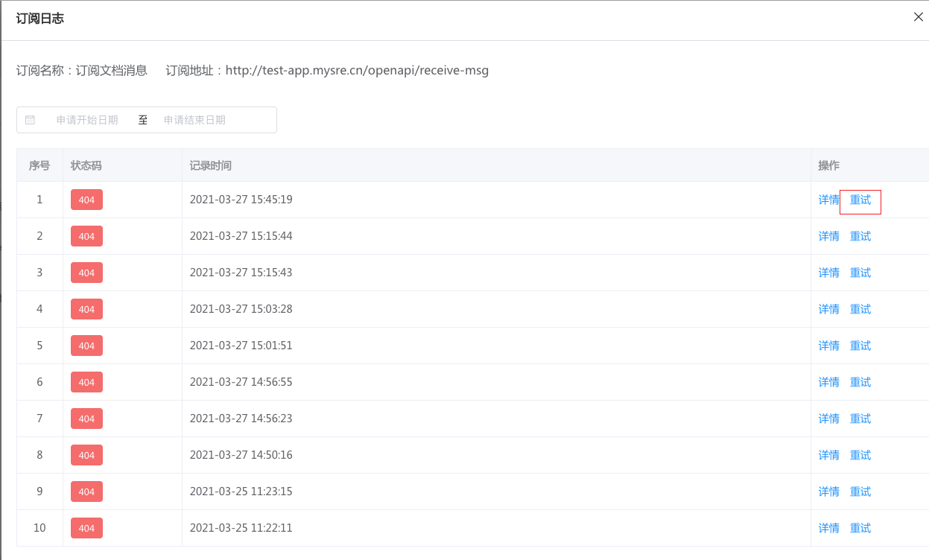
Task: Click the 记录时间 column header
Action: [x=211, y=165]
